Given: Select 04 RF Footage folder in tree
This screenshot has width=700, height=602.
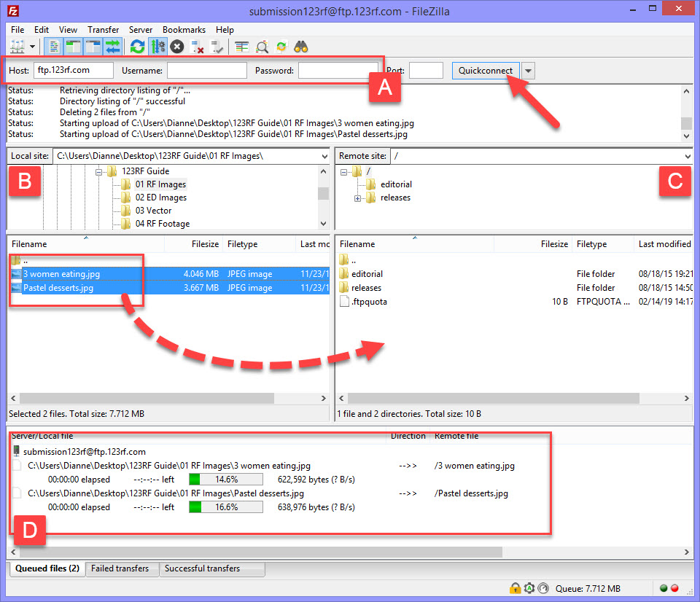Looking at the screenshot, I should [x=163, y=224].
